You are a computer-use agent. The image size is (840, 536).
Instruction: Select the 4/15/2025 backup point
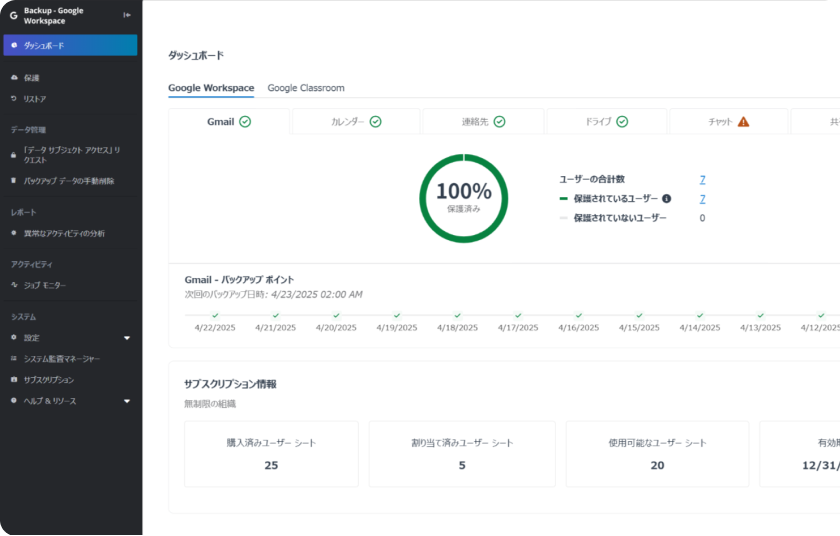639,322
